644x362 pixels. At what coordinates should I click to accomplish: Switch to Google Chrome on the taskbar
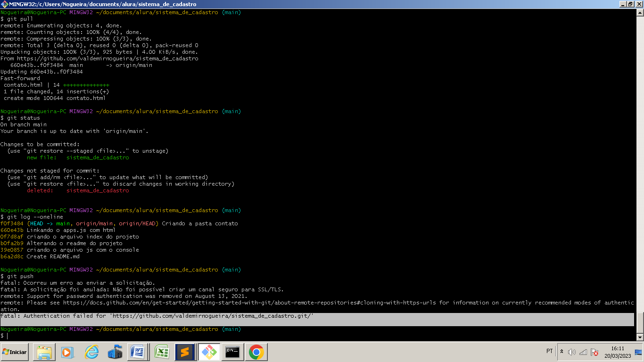tap(256, 352)
